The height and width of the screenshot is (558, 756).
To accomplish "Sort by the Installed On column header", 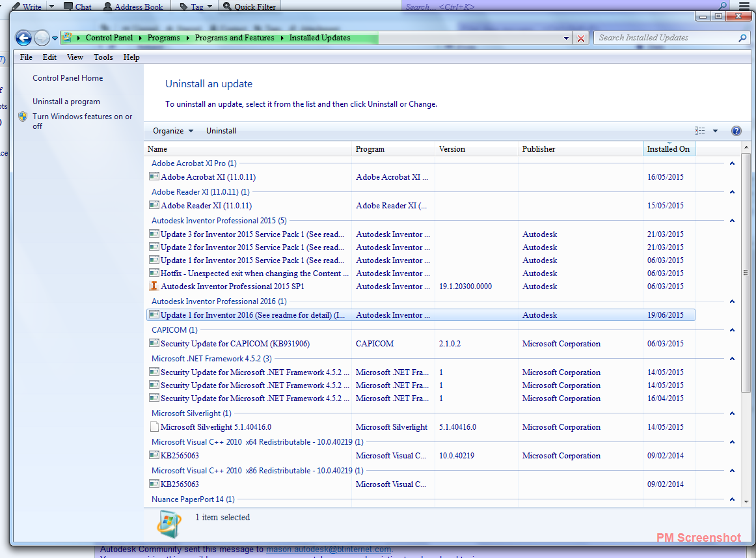I will (x=669, y=149).
